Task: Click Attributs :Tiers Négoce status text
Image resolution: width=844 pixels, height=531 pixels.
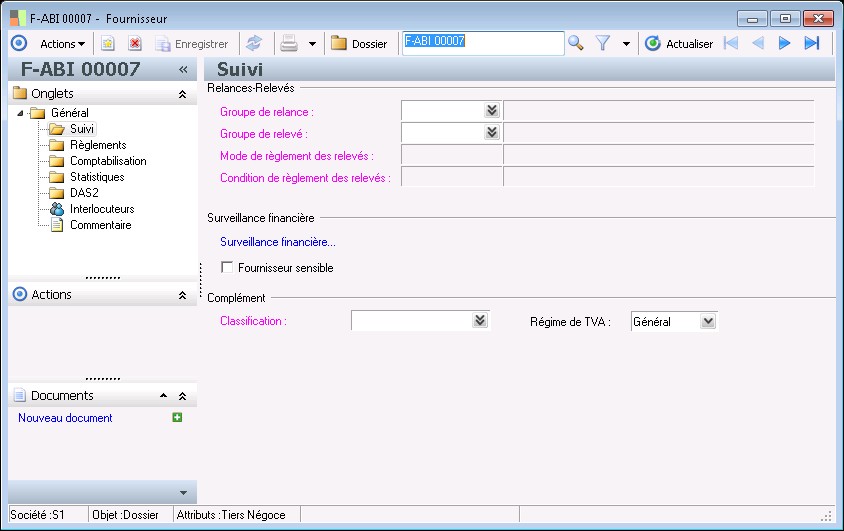Action: (231, 515)
